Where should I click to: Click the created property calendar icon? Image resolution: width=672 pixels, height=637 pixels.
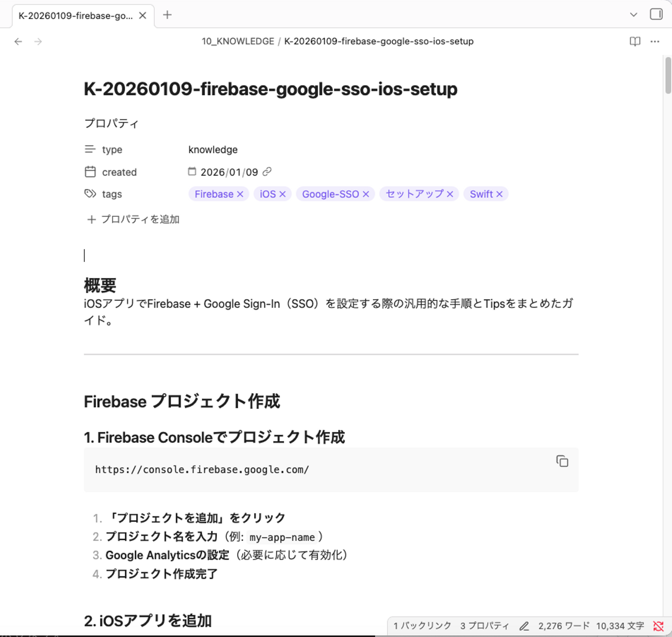(x=90, y=172)
